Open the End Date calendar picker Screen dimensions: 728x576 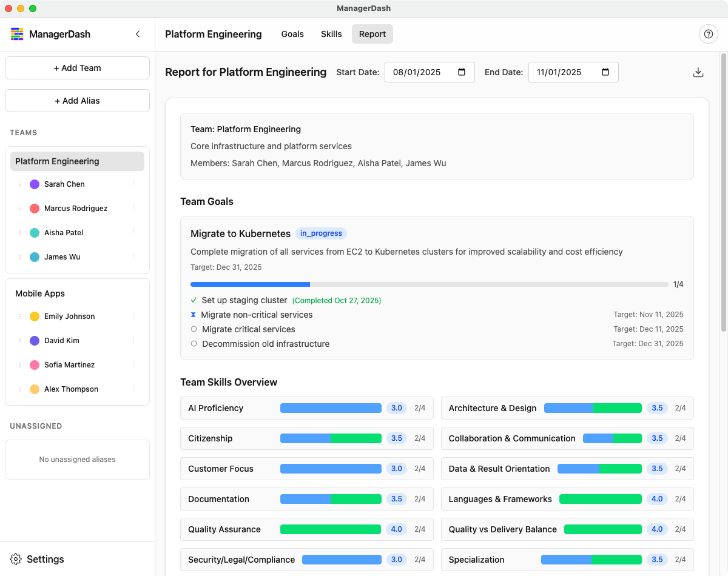[605, 72]
